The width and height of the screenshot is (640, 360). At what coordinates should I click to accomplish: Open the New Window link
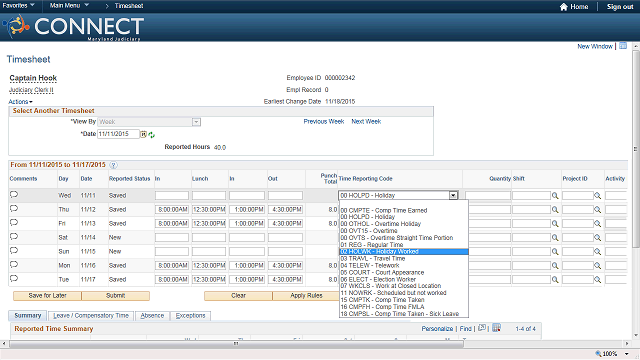[595, 46]
